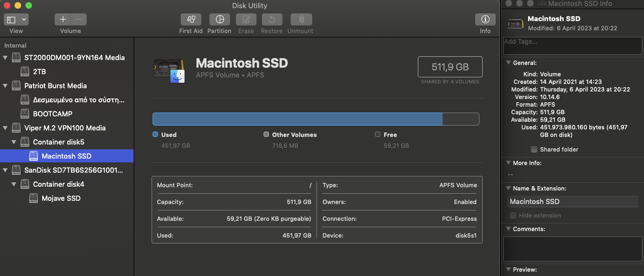Viewport: 644px width, 276px height.
Task: Enable the Shared folder checkbox
Action: tap(534, 149)
